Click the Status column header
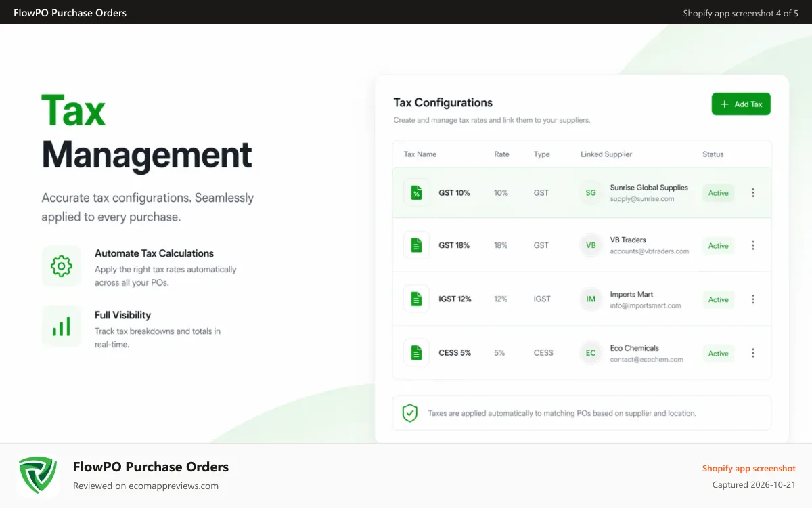The image size is (812, 508). click(x=713, y=154)
